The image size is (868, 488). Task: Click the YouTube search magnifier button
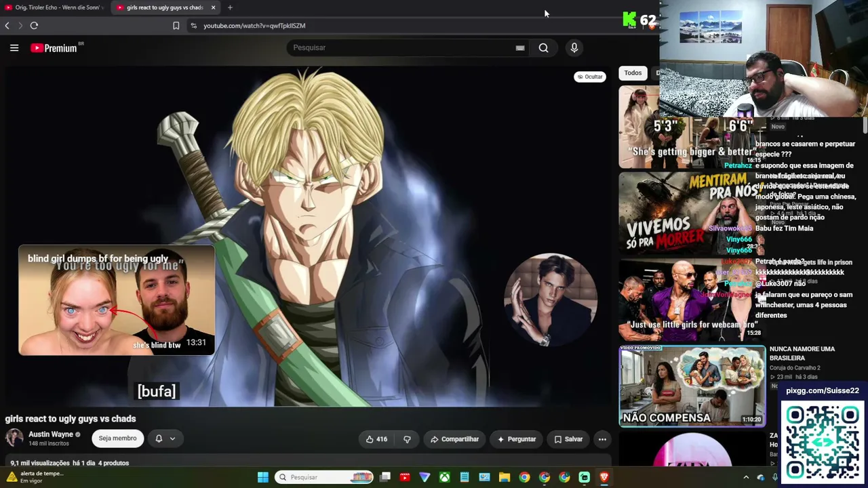click(x=543, y=47)
